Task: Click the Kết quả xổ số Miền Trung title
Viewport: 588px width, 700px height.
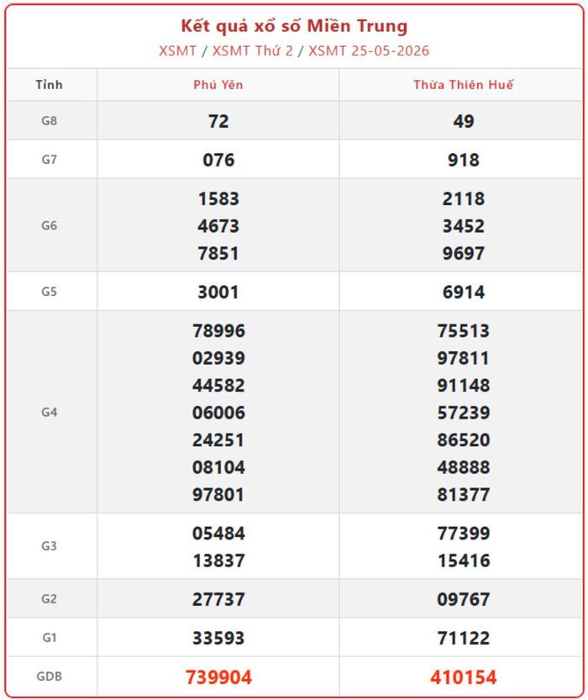Action: point(294,26)
